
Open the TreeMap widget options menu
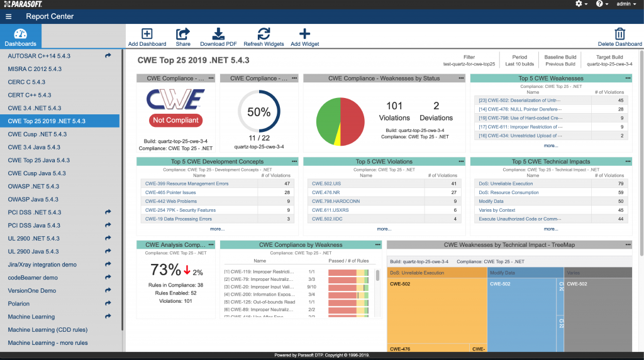pyautogui.click(x=628, y=244)
